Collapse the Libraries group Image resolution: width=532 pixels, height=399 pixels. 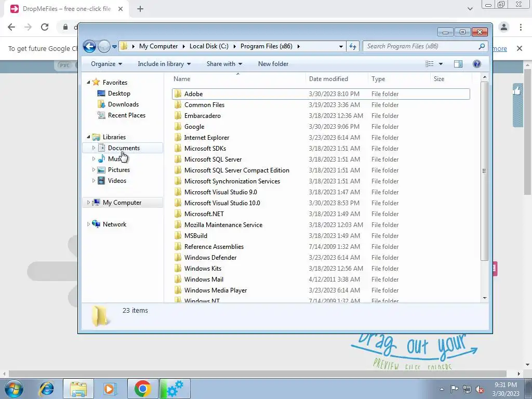88,137
